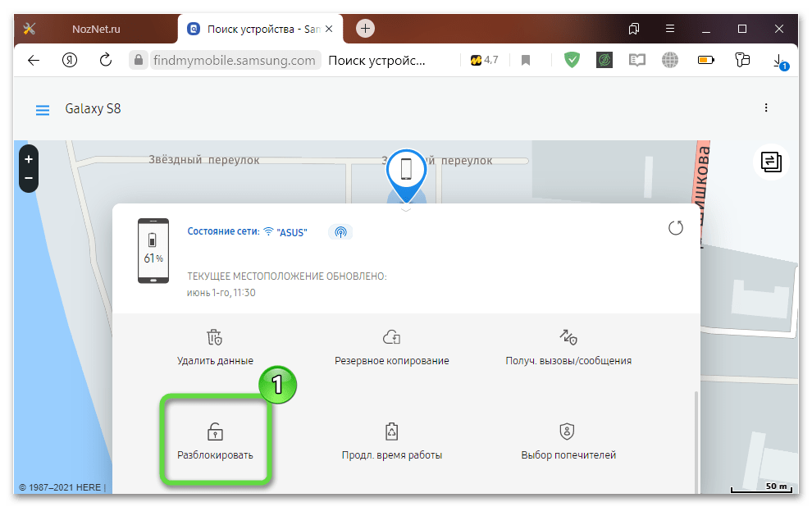Click the findmymobile.samsung.com address bar

(235, 60)
